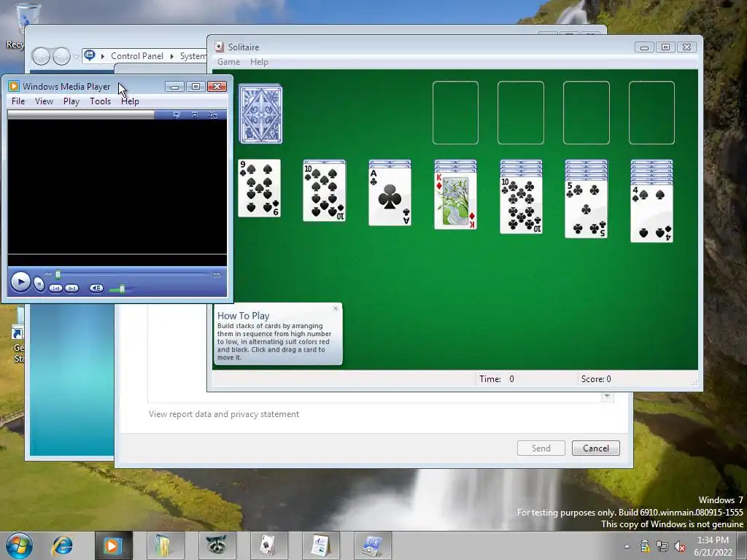Stop playback in Windows Media Player
747x560 pixels.
(x=39, y=285)
